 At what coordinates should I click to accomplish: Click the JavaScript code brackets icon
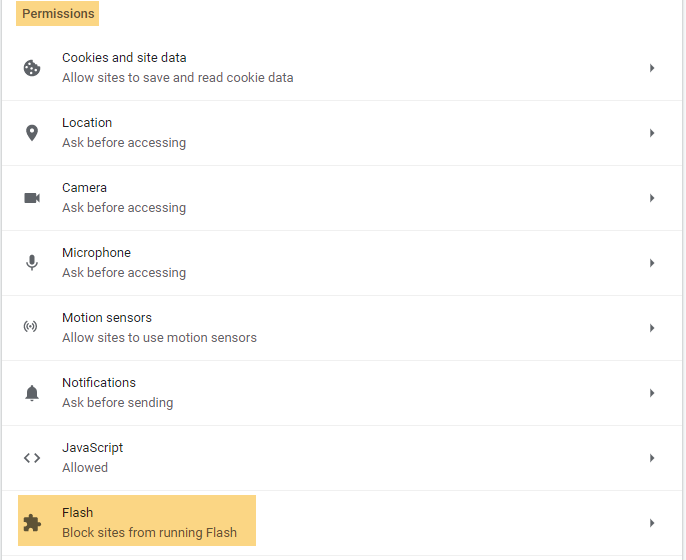tap(32, 458)
